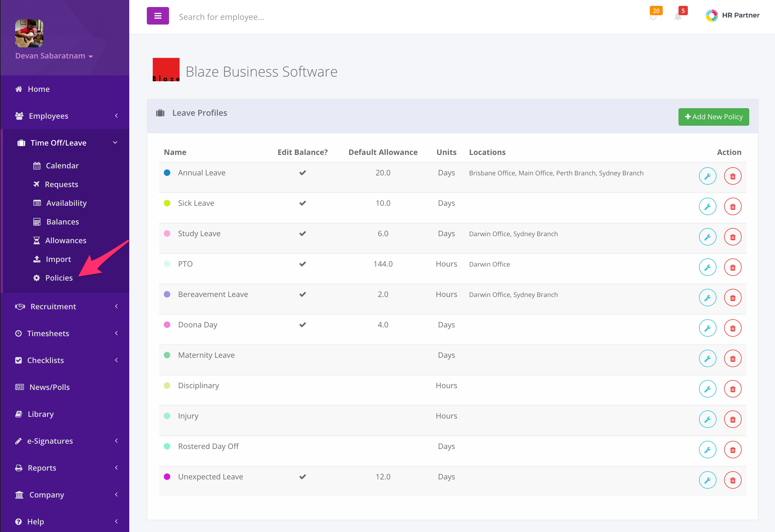Edit the Sick Leave policy
This screenshot has height=532, width=775.
707,206
